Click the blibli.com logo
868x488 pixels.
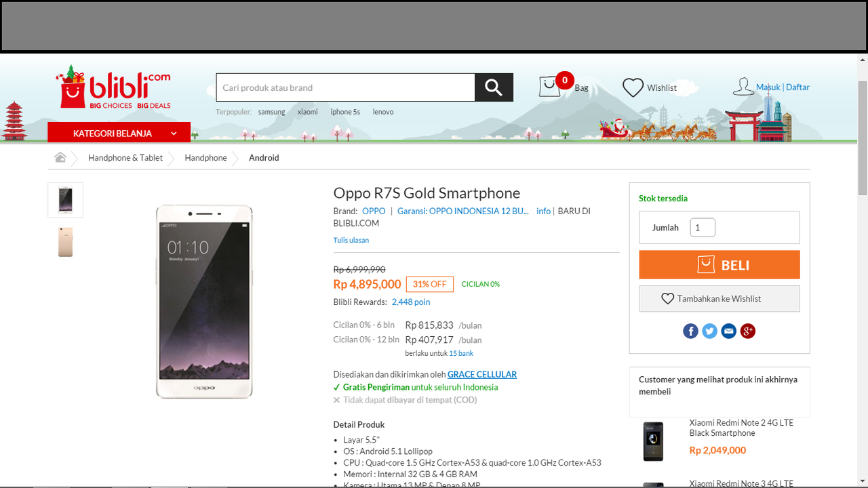pyautogui.click(x=113, y=87)
